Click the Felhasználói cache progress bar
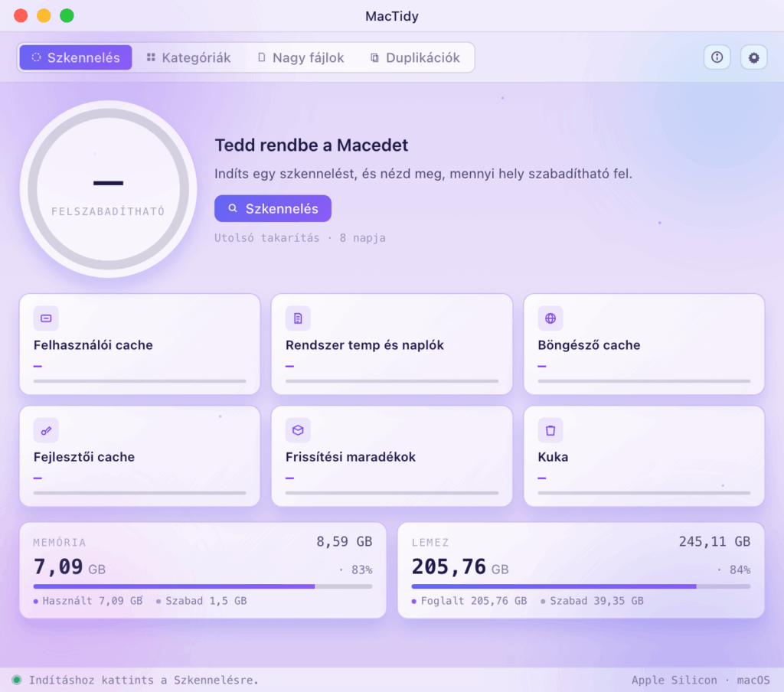Viewport: 784px width, 692px height. click(139, 381)
